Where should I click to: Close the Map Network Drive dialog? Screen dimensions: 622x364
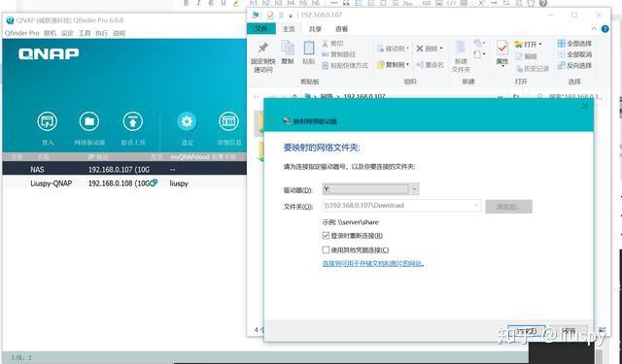pos(584,106)
